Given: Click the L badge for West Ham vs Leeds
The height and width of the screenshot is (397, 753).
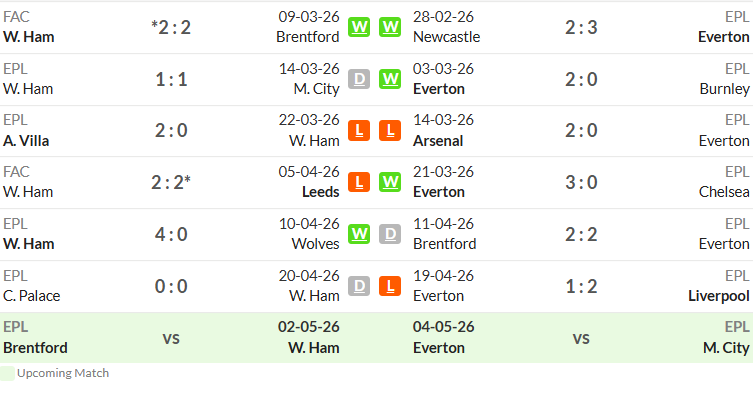Looking at the screenshot, I should click(359, 182).
